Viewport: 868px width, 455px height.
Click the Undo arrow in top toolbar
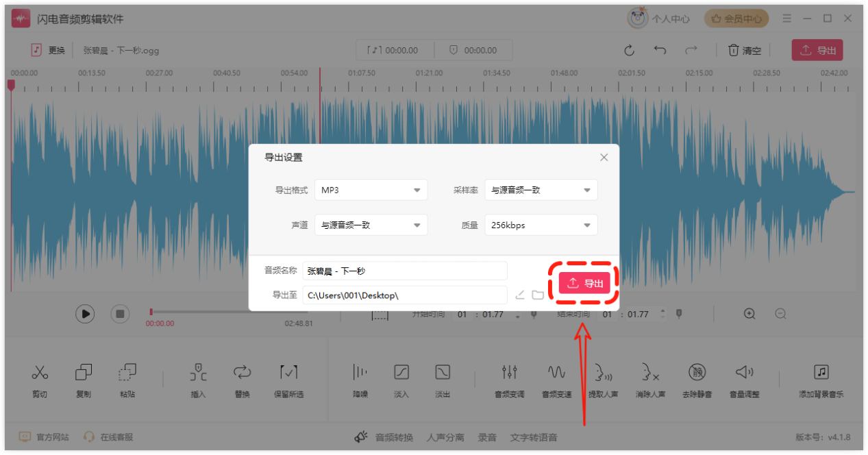(x=660, y=50)
